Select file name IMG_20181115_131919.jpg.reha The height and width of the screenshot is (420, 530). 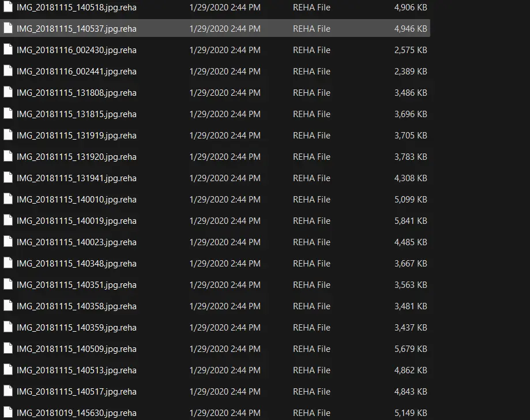[x=77, y=135]
